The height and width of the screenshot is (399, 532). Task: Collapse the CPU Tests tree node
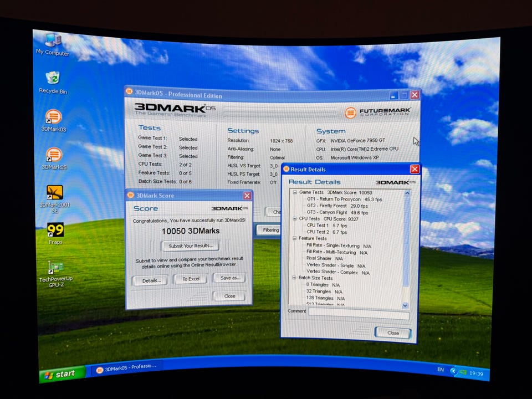coord(294,218)
